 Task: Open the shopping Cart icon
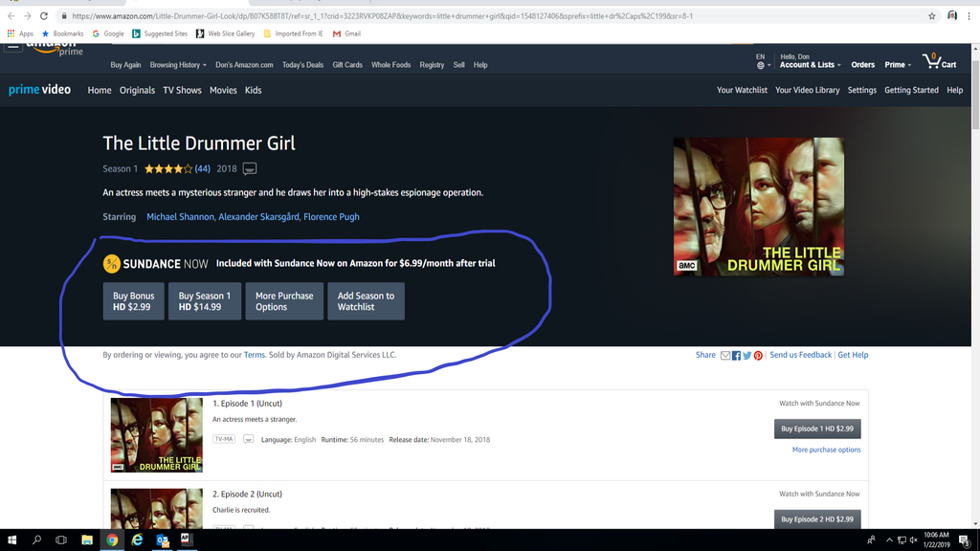pos(940,61)
